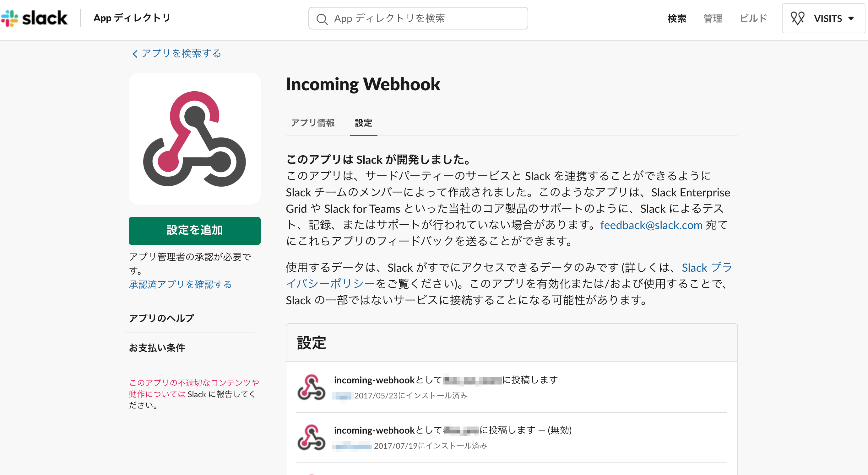Open the お支払い条件 sidebar section

click(157, 348)
